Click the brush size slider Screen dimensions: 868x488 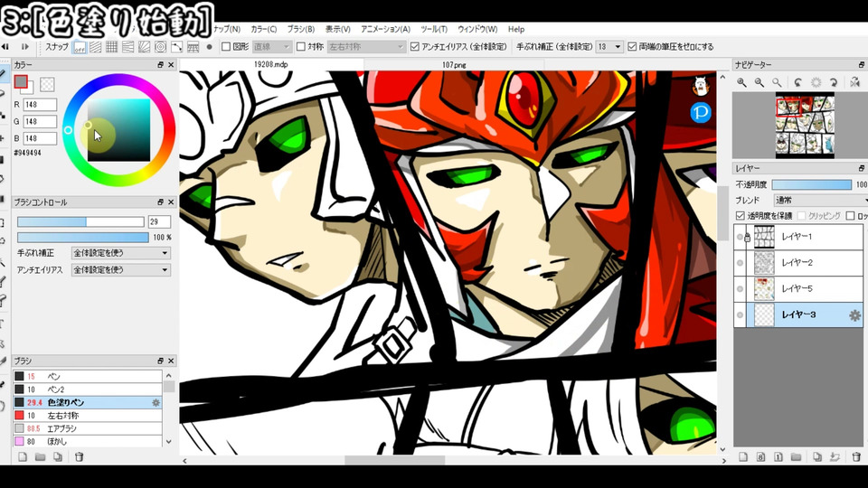[x=80, y=222]
